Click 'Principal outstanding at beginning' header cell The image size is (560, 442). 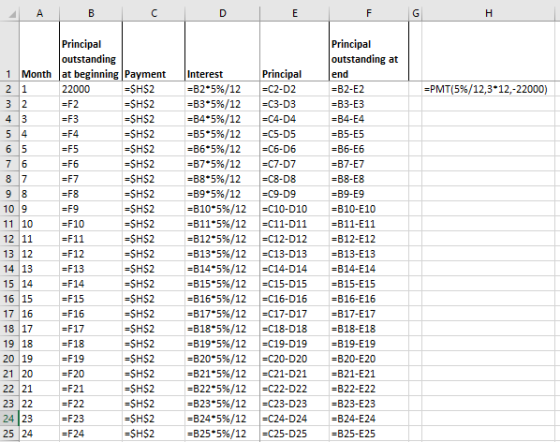[x=91, y=51]
